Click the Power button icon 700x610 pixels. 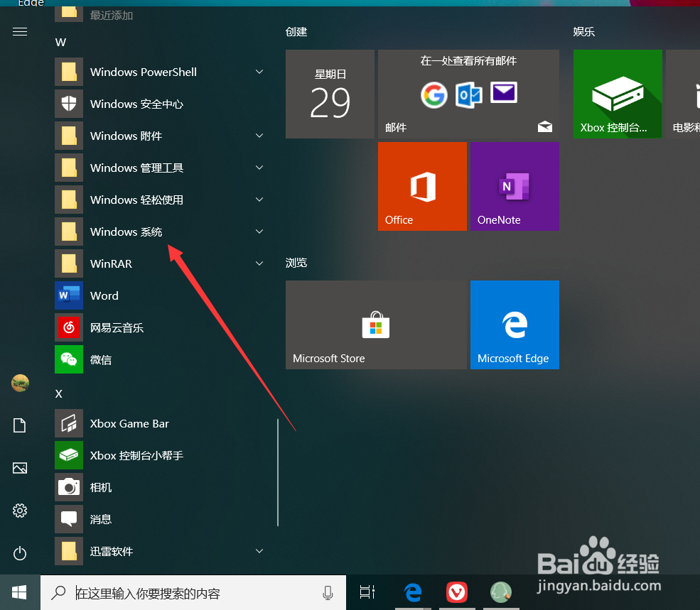[20, 553]
